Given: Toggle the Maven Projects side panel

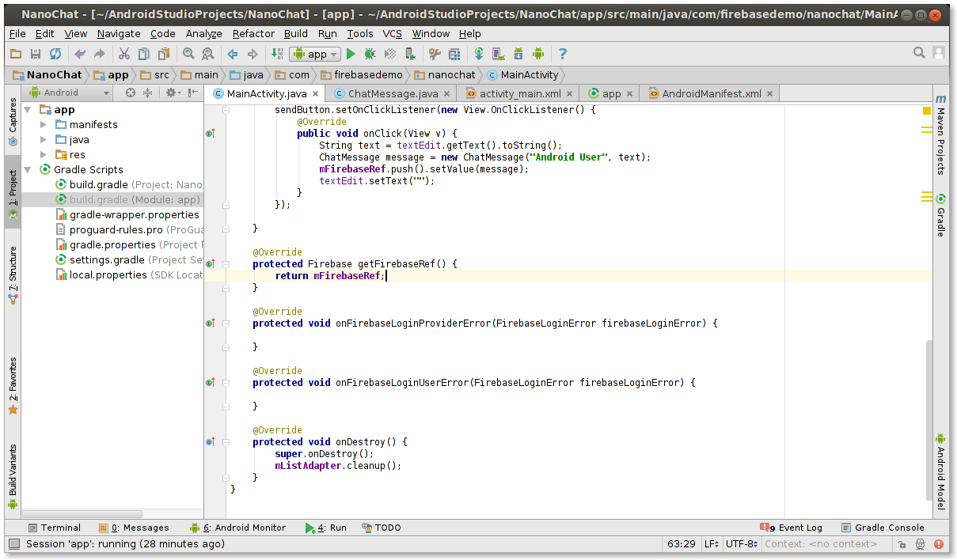Looking at the screenshot, I should (x=940, y=134).
